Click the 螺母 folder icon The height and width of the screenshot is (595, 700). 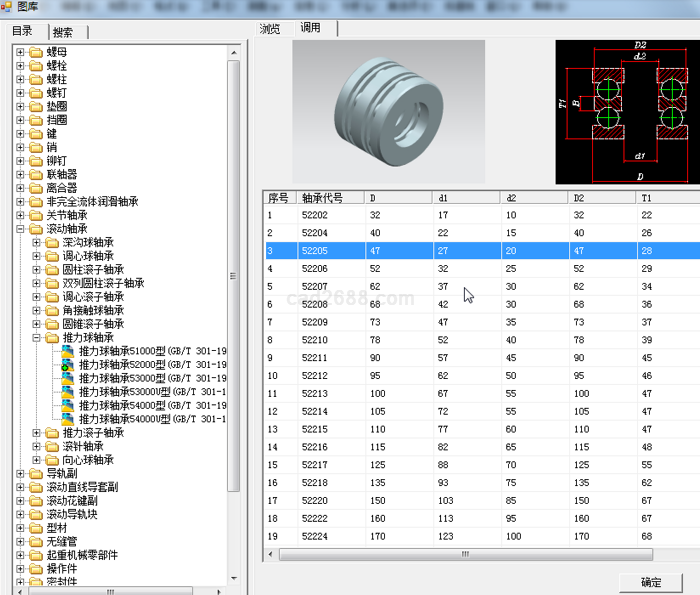click(x=36, y=52)
